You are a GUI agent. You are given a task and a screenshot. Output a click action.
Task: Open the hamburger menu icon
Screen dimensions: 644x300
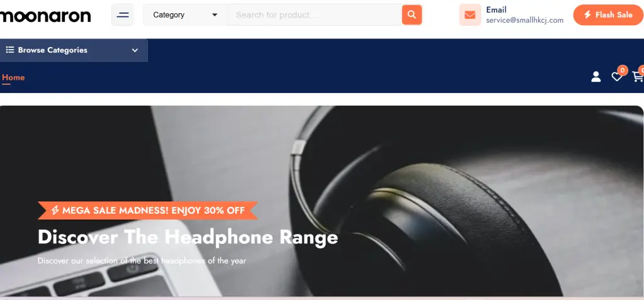tap(123, 15)
